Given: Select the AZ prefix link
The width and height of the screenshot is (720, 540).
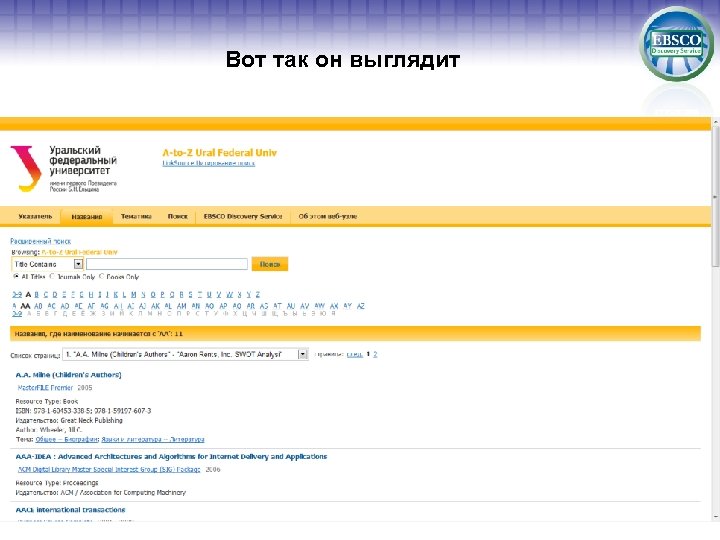Looking at the screenshot, I should [361, 306].
